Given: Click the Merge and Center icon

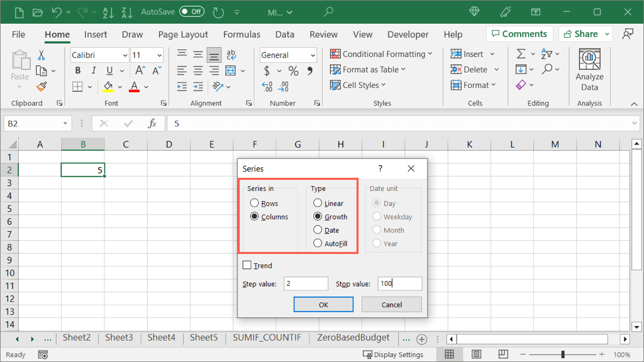Looking at the screenshot, I should [230, 70].
